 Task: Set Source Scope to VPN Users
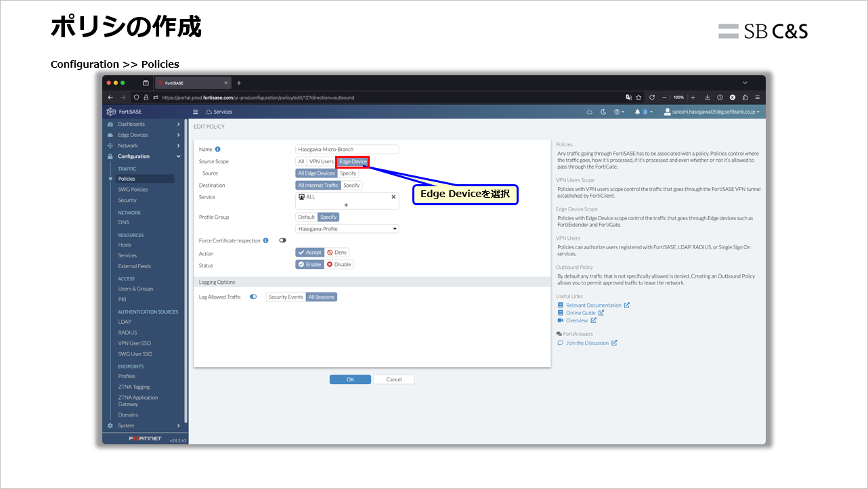322,161
